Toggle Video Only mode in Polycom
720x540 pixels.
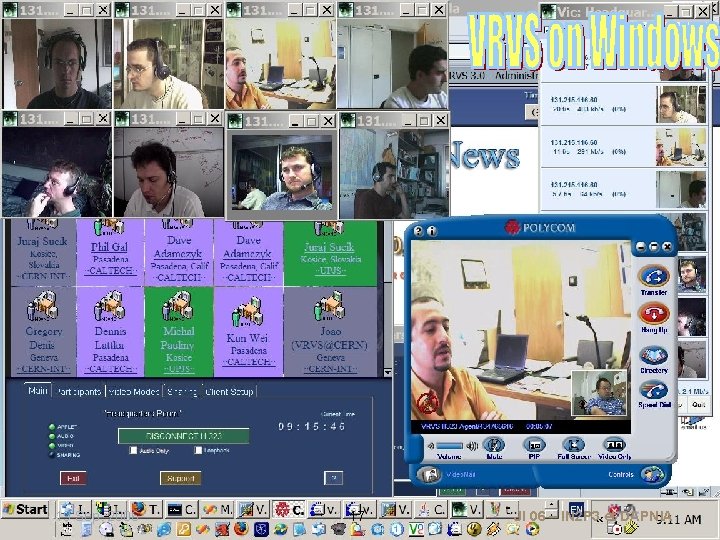pyautogui.click(x=614, y=445)
